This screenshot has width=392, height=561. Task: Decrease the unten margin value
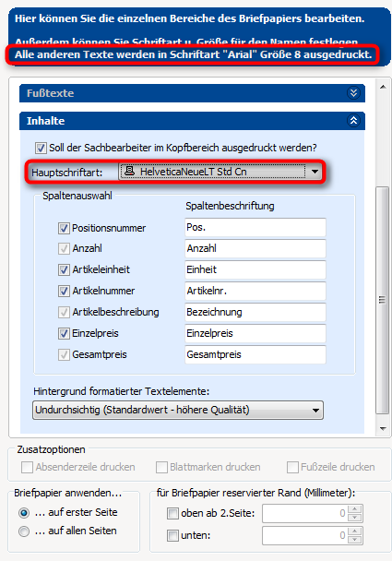[x=354, y=540]
